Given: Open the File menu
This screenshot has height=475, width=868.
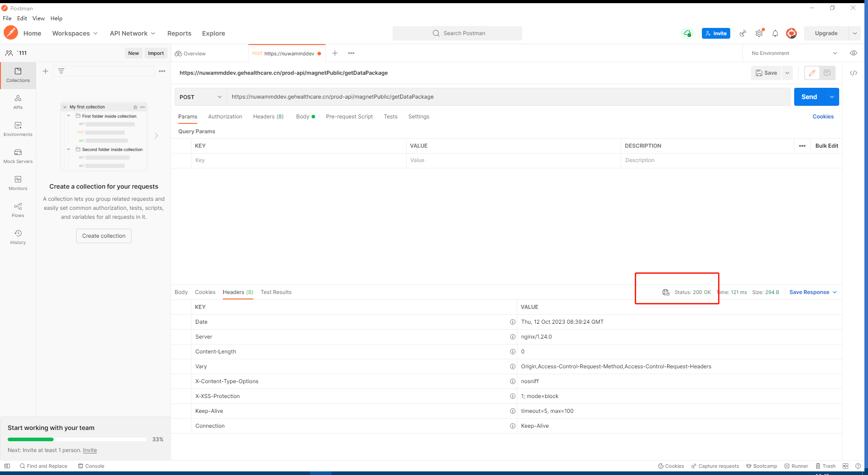Looking at the screenshot, I should 7,18.
